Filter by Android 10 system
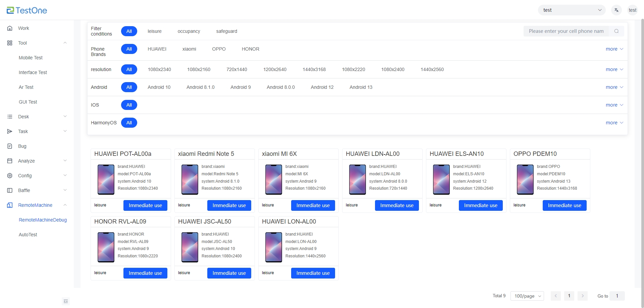The width and height of the screenshot is (644, 308). 159,87
